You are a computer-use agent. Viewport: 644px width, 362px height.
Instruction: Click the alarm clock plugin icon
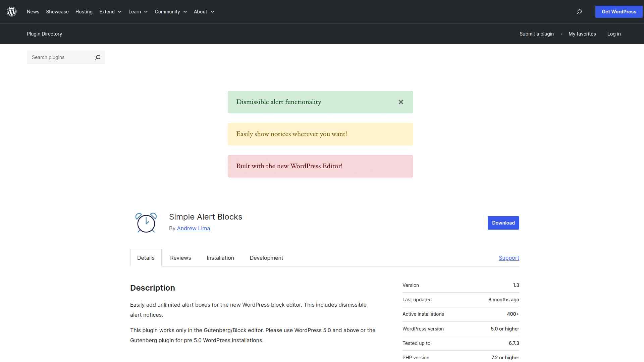click(x=146, y=223)
